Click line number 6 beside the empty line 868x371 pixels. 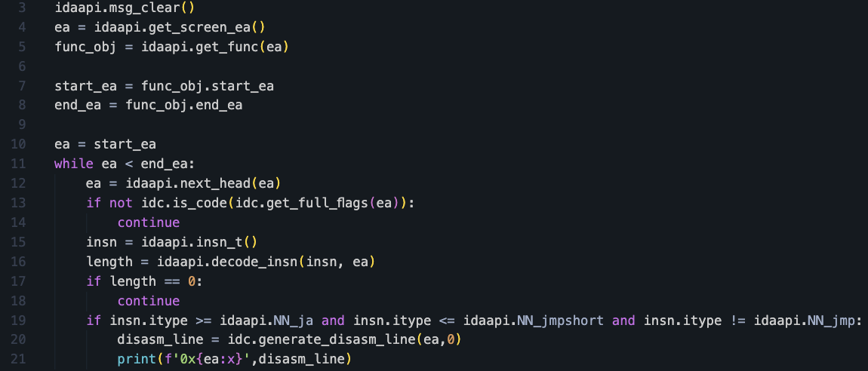(22, 66)
